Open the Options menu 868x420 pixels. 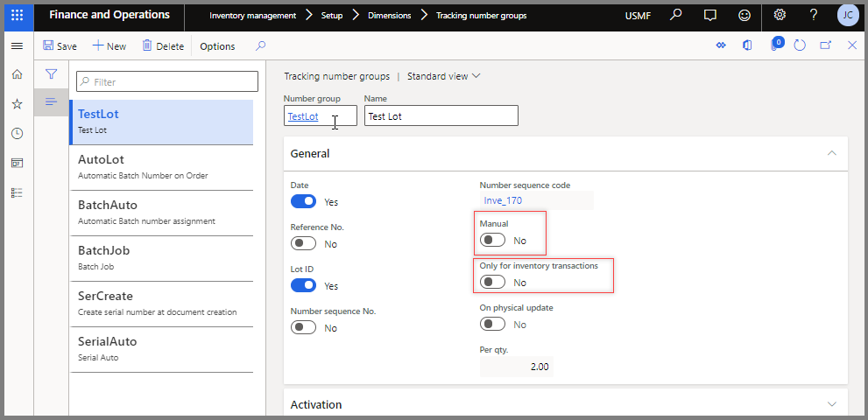(x=217, y=46)
